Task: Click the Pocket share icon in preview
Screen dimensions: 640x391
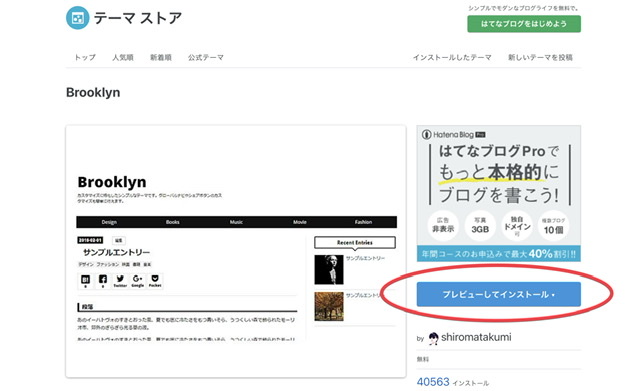Action: tap(155, 280)
